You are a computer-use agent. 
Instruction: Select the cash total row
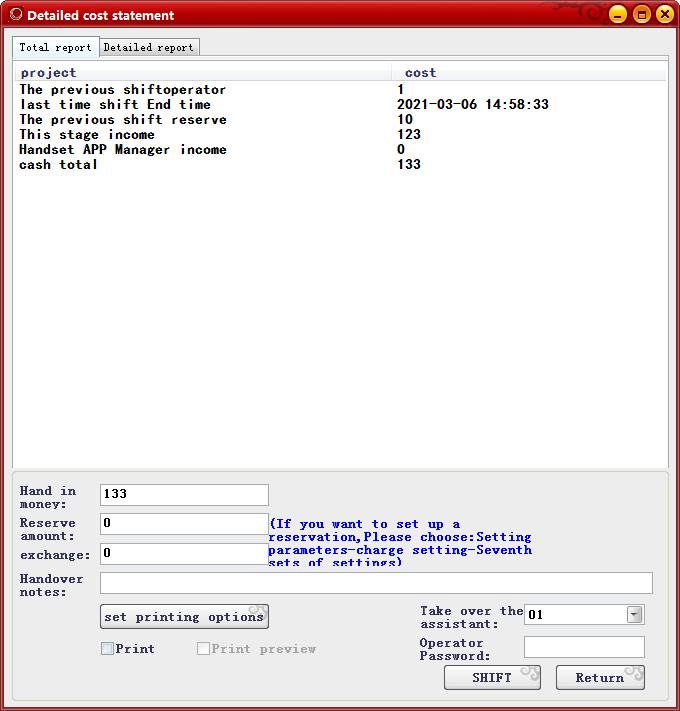point(59,165)
